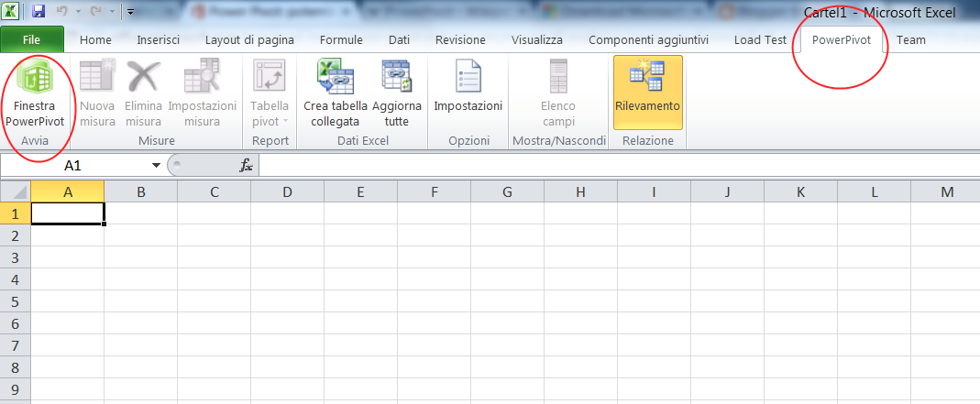Select column K header
This screenshot has height=404, width=980.
coord(800,191)
